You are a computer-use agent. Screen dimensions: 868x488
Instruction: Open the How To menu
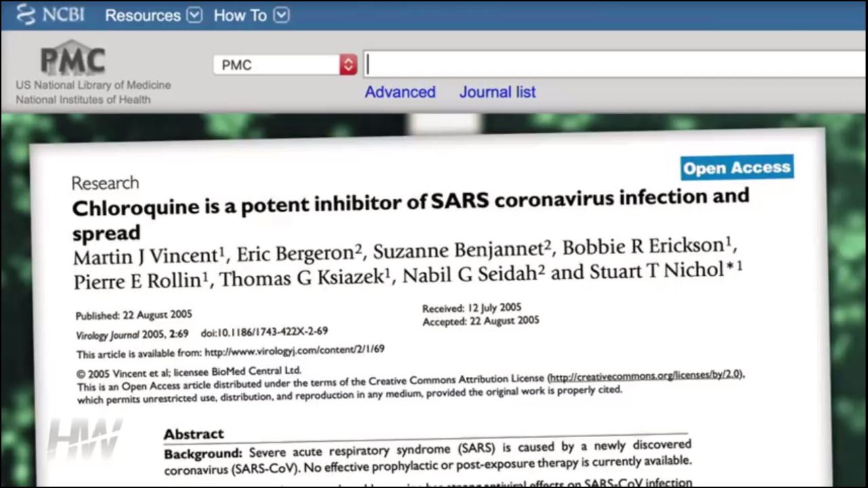pos(240,15)
